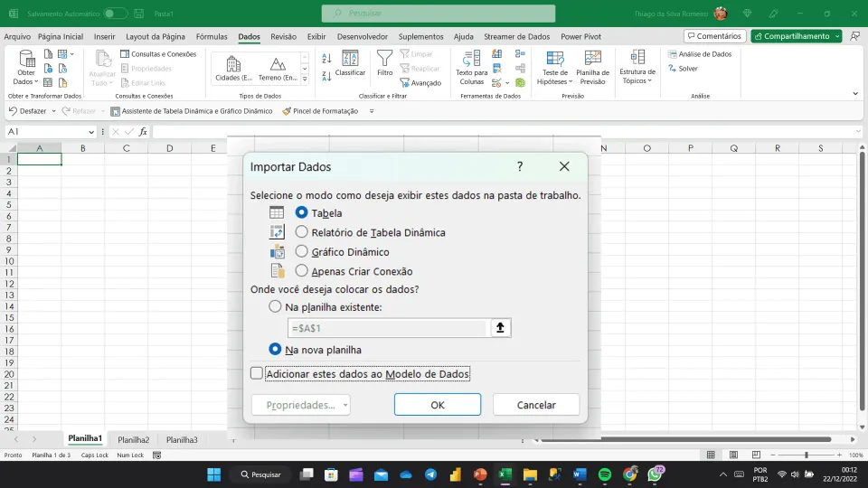
Task: Switch to the Fórmulas ribbon tab
Action: (212, 36)
